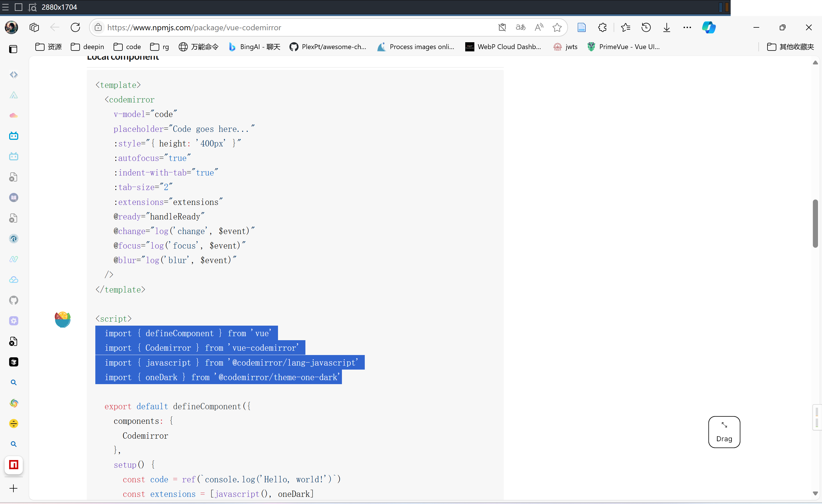Switch to the purple flower vertical tab
The width and height of the screenshot is (822, 504).
click(14, 321)
